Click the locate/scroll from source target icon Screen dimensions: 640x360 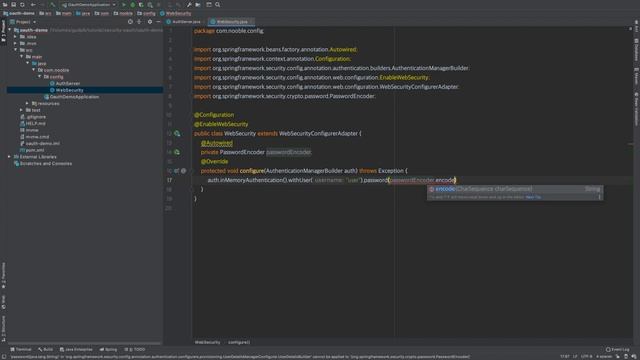pyautogui.click(x=130, y=22)
